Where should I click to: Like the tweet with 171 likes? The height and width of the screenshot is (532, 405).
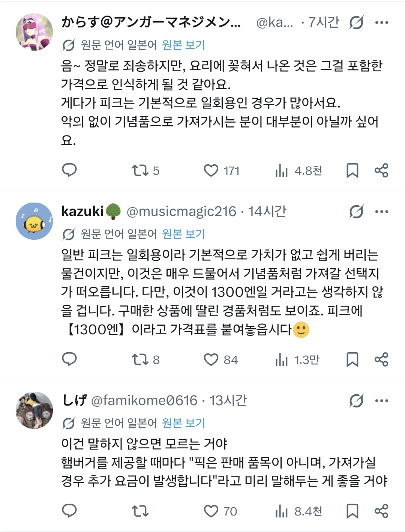pyautogui.click(x=211, y=171)
